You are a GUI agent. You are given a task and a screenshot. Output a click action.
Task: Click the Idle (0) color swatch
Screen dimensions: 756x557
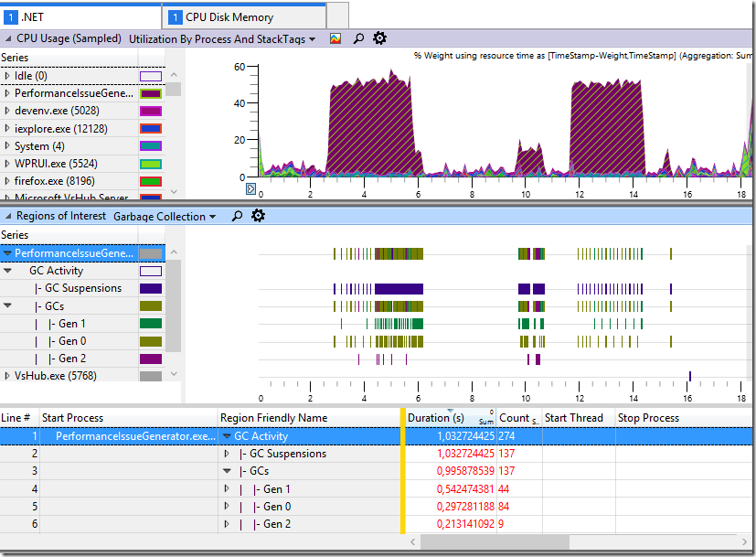[x=151, y=76]
